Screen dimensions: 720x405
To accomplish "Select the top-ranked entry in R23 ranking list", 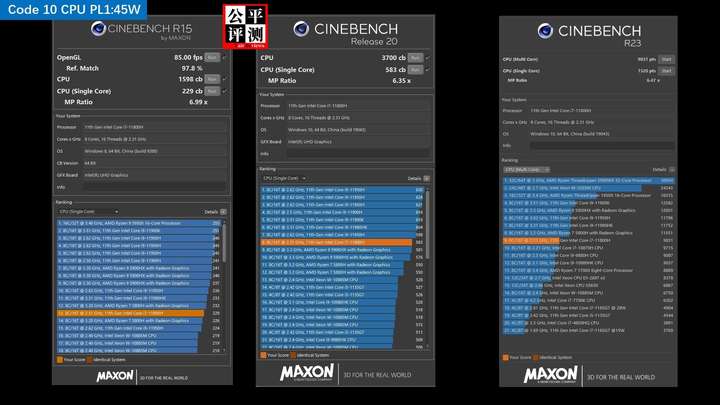I will pos(589,180).
